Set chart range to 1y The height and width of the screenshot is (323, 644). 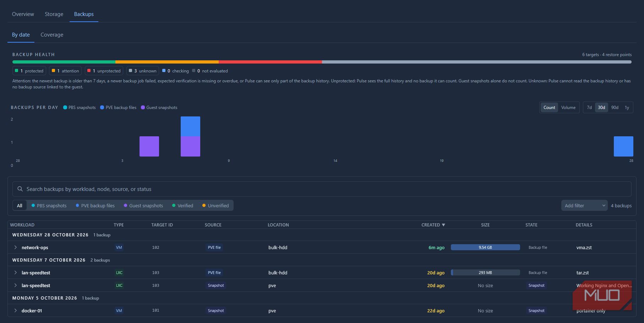point(627,108)
